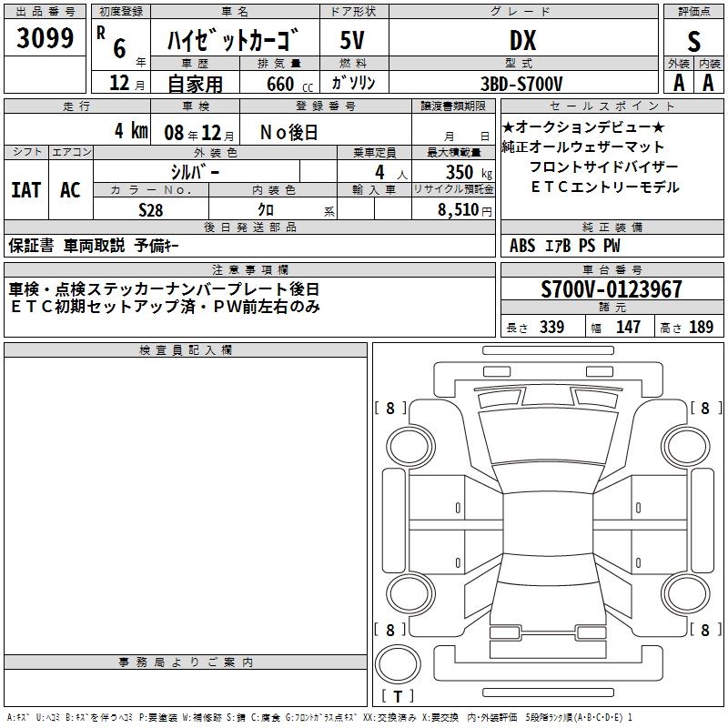Click the car name "ハイゼットカーゴ"
The image size is (728, 728).
pyautogui.click(x=232, y=40)
